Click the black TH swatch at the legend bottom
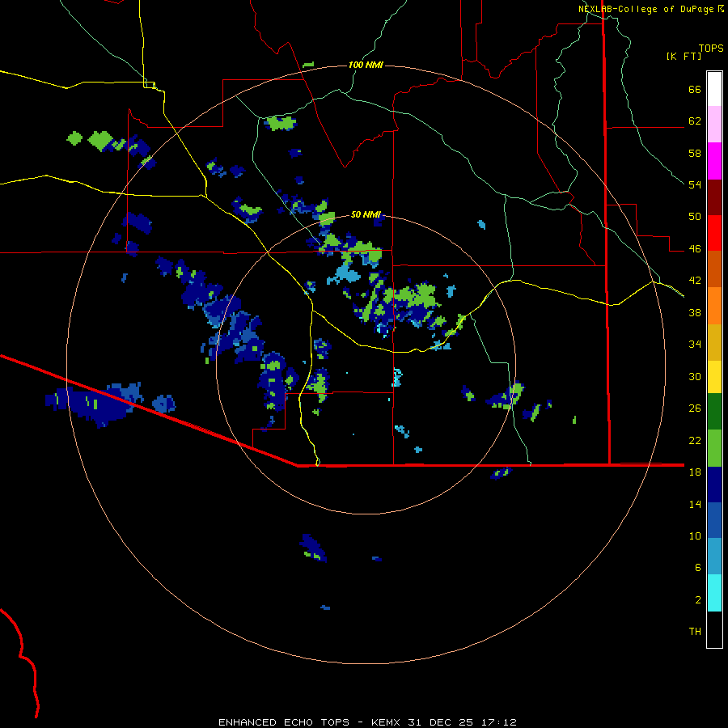The height and width of the screenshot is (728, 728). 714,629
